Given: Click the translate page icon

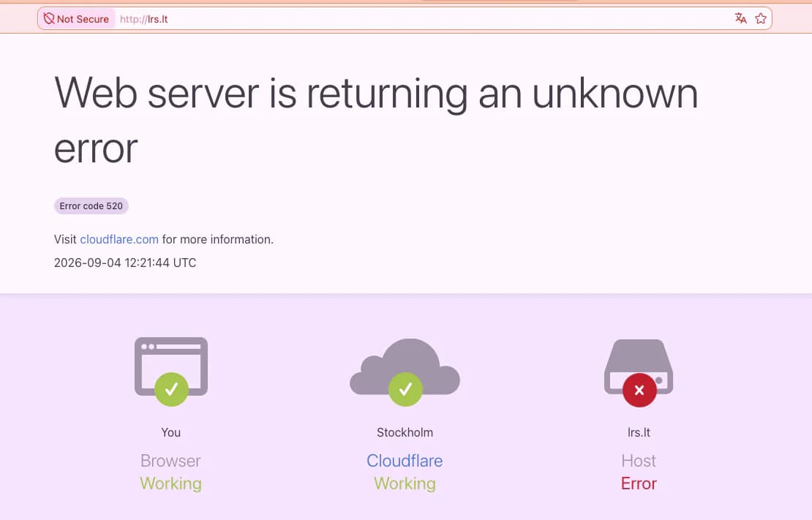Looking at the screenshot, I should pyautogui.click(x=740, y=18).
